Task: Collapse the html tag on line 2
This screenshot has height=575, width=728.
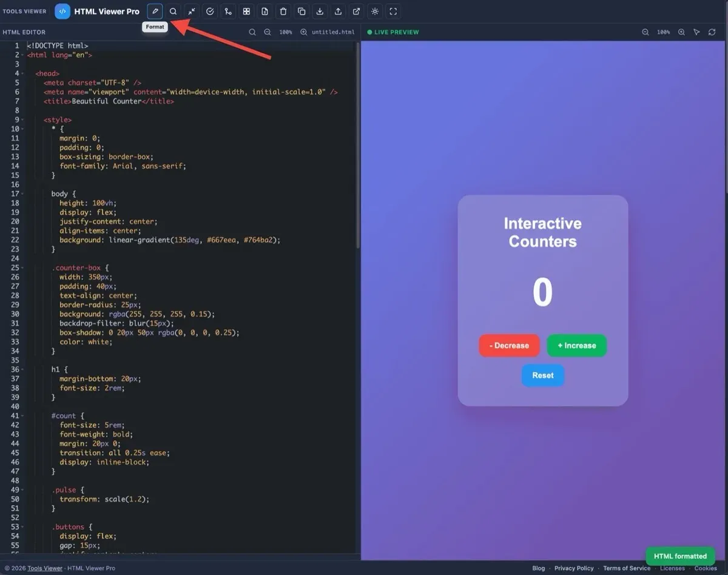Action: [x=23, y=55]
